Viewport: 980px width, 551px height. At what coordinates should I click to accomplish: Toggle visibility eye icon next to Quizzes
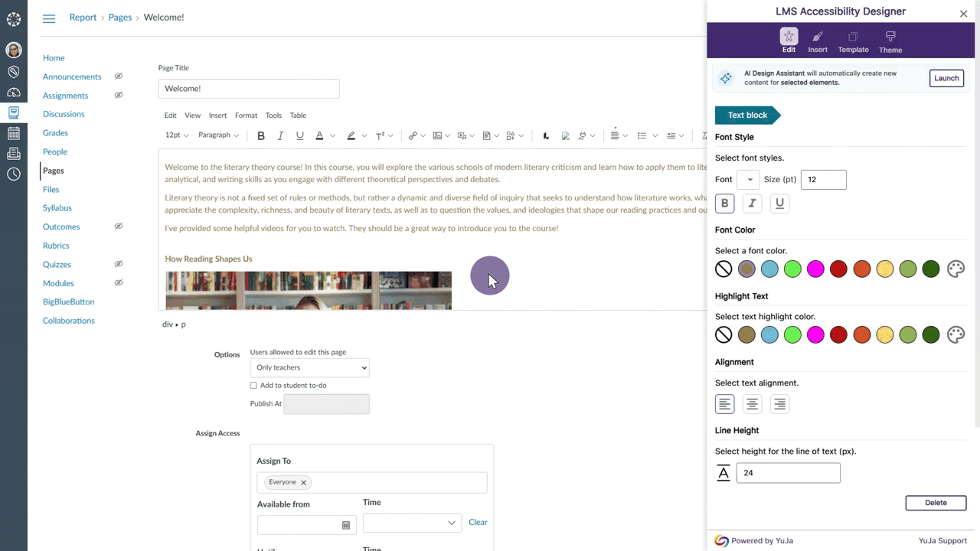coord(119,264)
